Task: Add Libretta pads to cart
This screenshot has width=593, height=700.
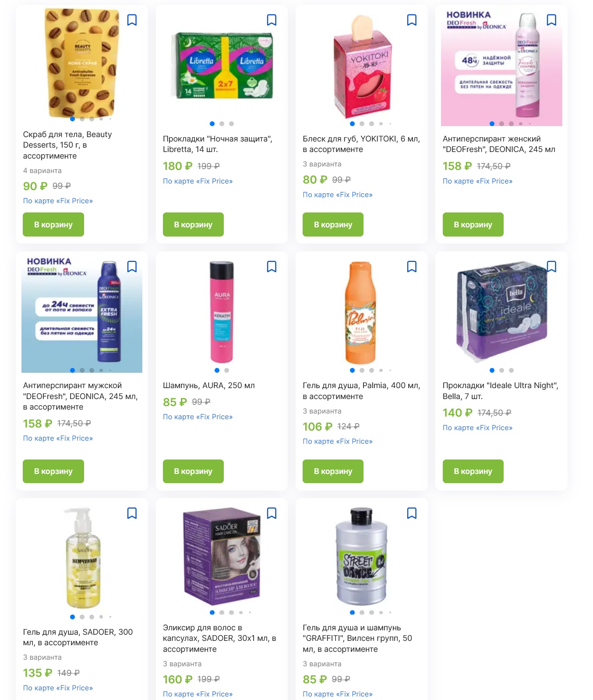Action: click(x=193, y=225)
